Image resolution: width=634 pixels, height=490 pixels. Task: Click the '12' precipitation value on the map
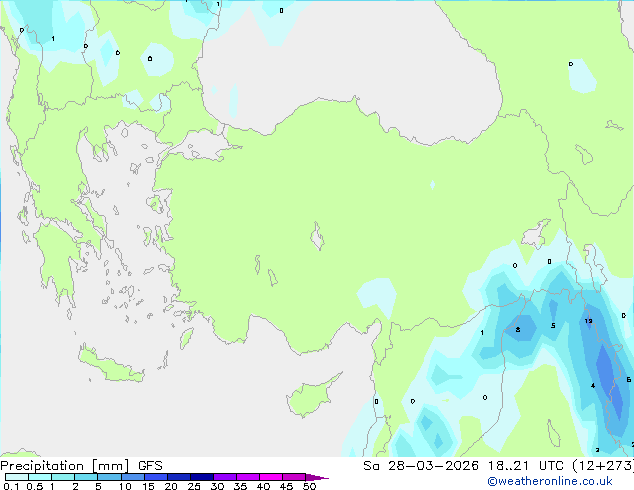point(588,321)
